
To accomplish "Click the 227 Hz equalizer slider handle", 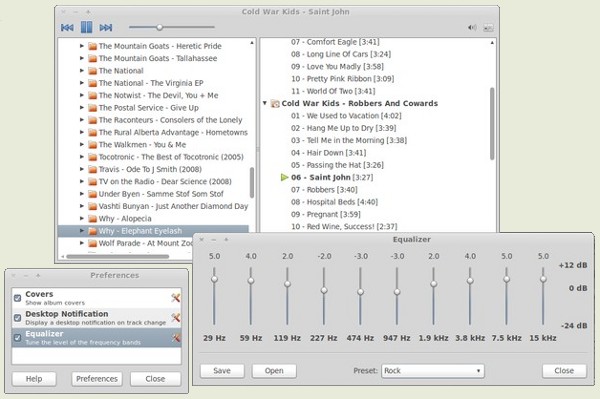I will (324, 290).
